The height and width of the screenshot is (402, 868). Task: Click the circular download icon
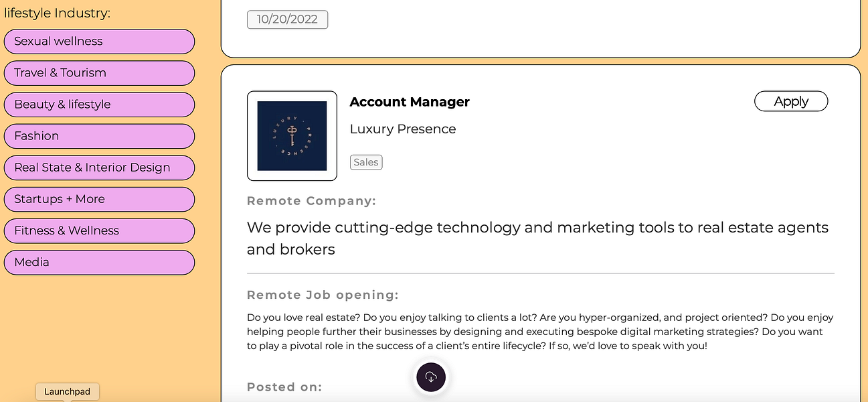click(x=431, y=377)
